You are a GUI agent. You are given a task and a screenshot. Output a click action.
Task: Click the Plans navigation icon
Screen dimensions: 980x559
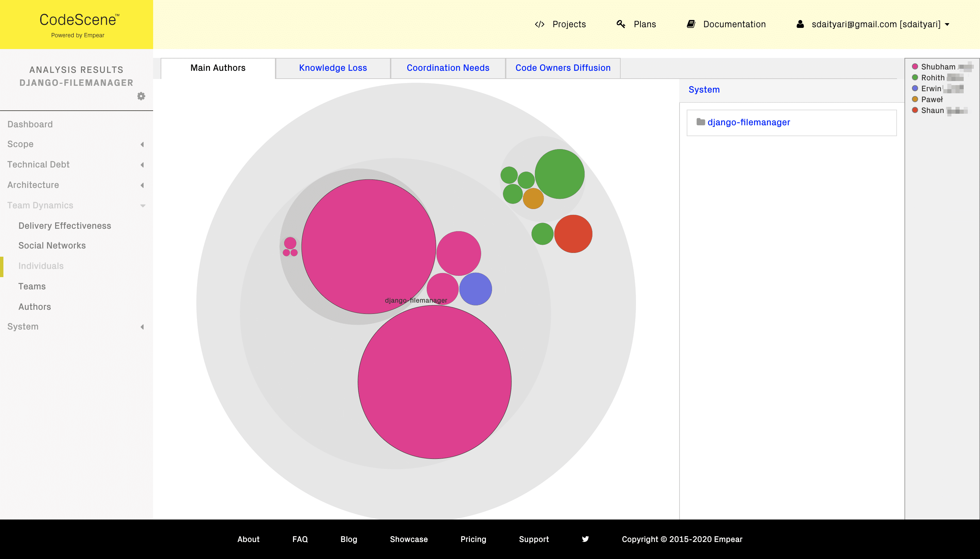(x=620, y=23)
